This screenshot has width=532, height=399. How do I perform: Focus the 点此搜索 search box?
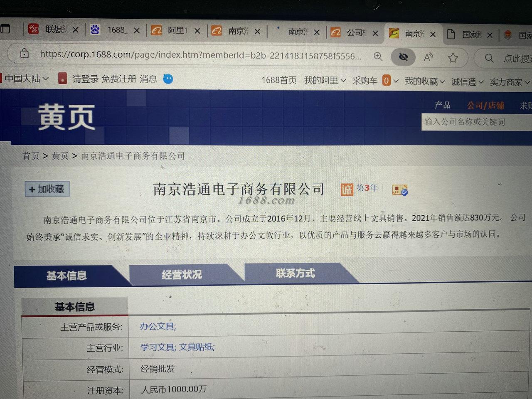pos(517,59)
